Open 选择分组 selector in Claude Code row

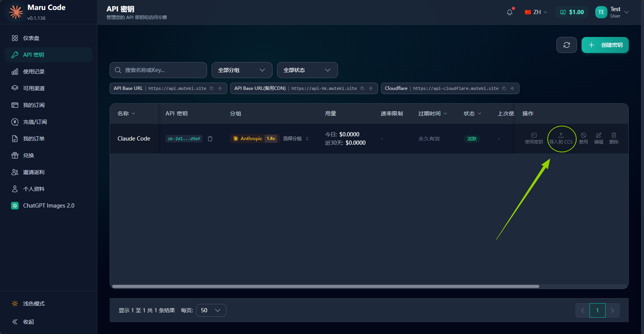pyautogui.click(x=296, y=139)
